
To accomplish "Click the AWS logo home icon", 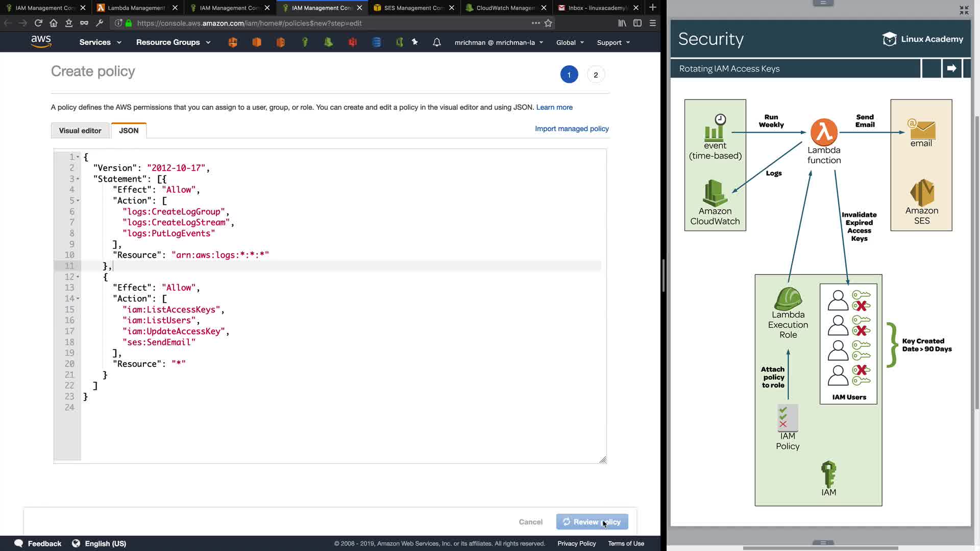I will [41, 42].
